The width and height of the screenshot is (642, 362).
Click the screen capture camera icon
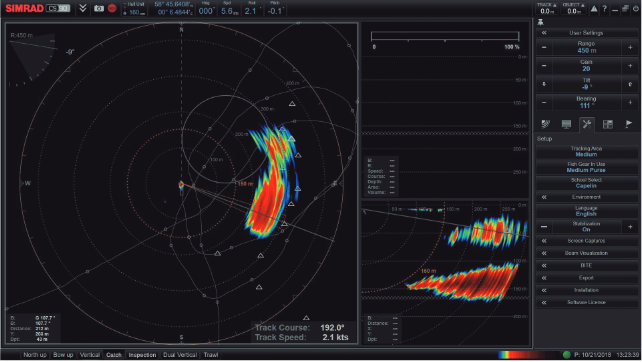tap(99, 9)
